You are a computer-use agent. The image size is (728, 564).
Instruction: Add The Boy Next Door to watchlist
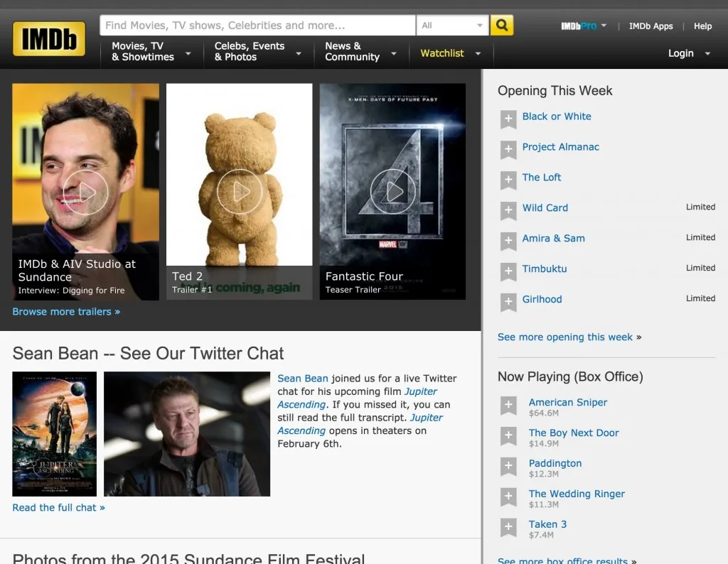tap(508, 435)
